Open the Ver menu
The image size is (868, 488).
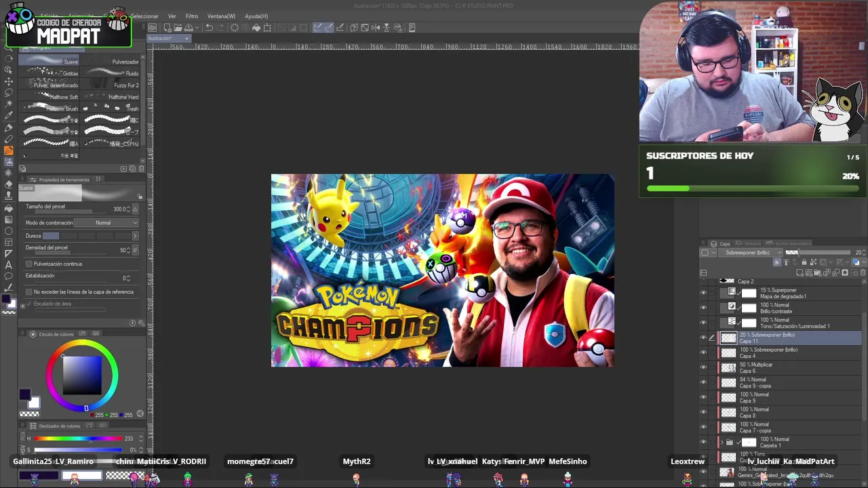172,16
